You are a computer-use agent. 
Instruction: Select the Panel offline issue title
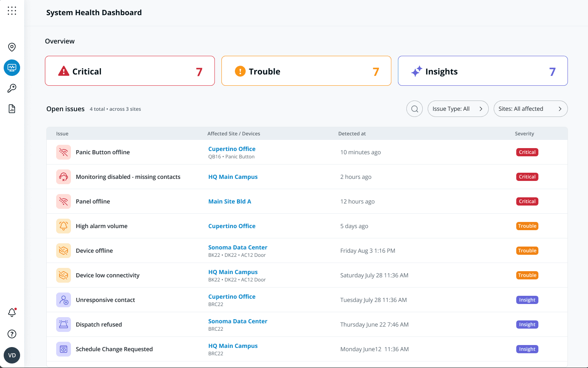[93, 201]
